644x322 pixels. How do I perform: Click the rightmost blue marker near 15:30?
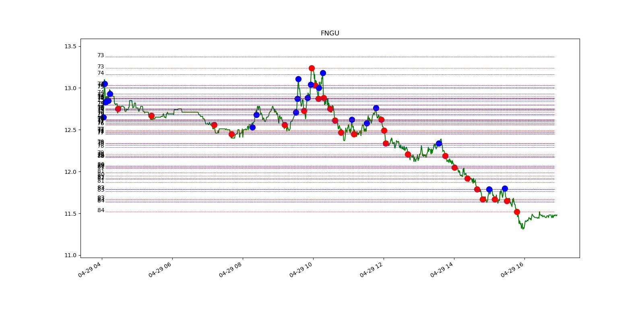[x=505, y=188]
